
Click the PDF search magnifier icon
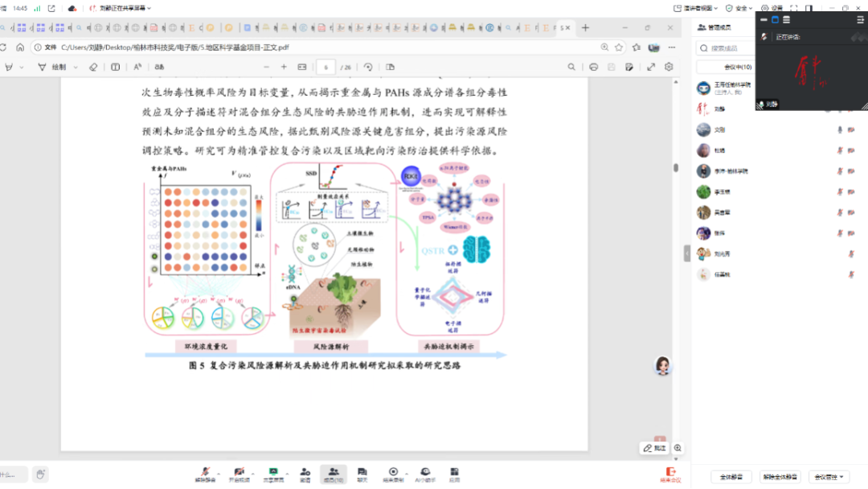pyautogui.click(x=571, y=67)
